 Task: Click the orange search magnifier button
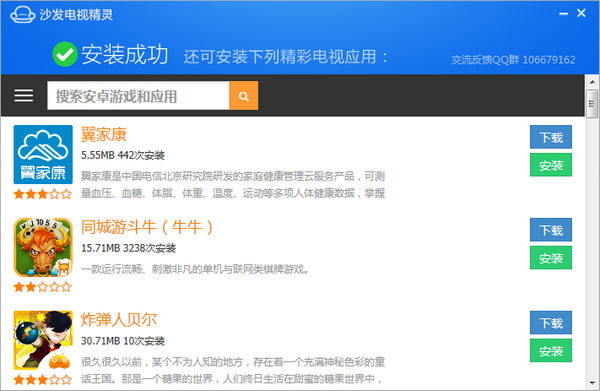244,96
